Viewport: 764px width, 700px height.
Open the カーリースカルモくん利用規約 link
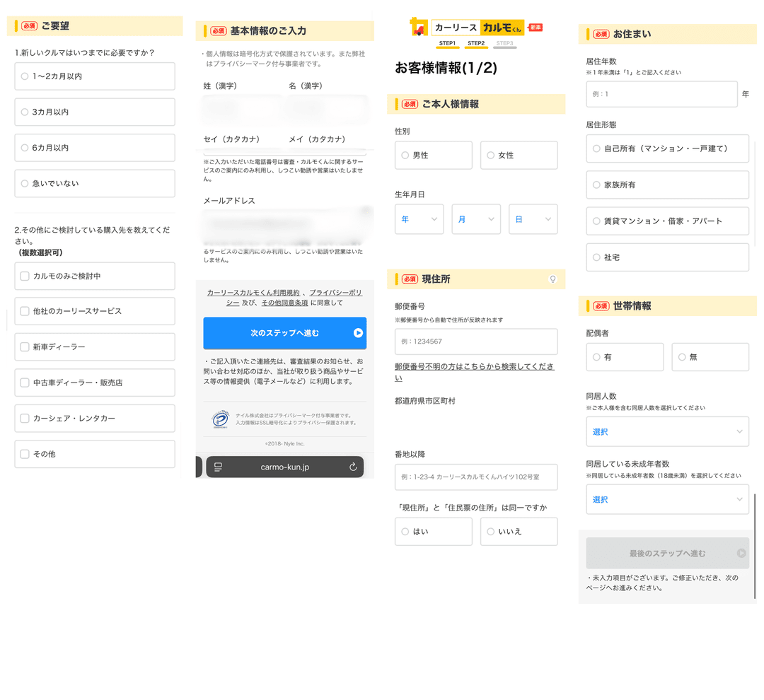tap(253, 292)
